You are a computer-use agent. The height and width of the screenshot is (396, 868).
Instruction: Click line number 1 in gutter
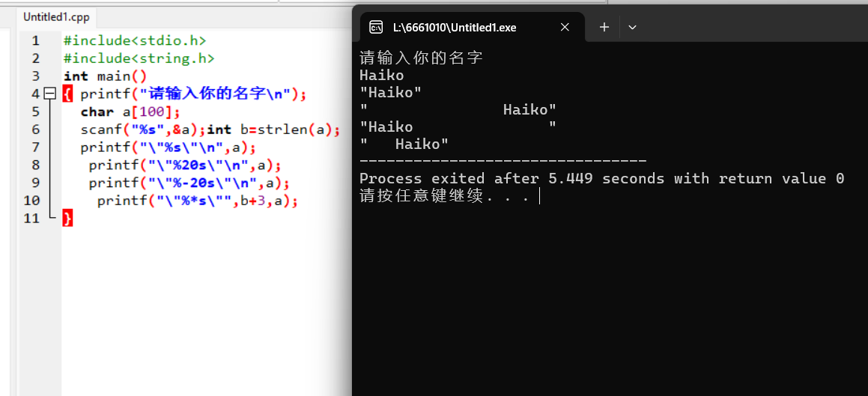pos(35,41)
